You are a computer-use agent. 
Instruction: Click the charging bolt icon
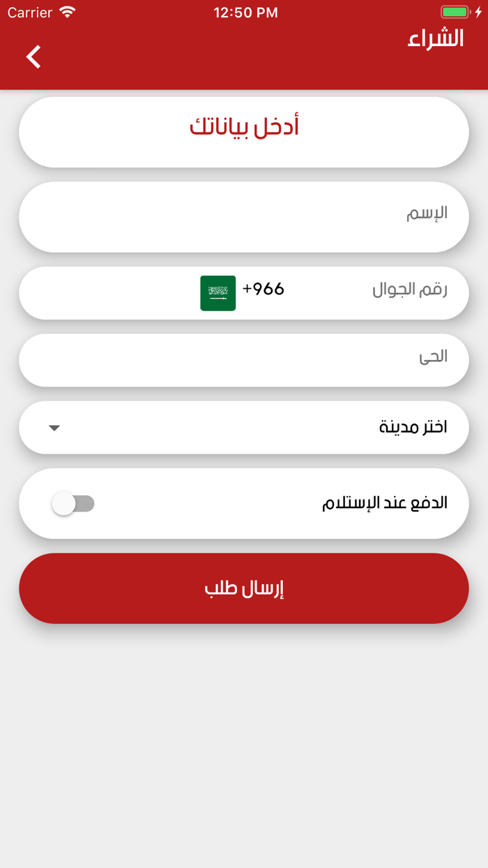(480, 11)
